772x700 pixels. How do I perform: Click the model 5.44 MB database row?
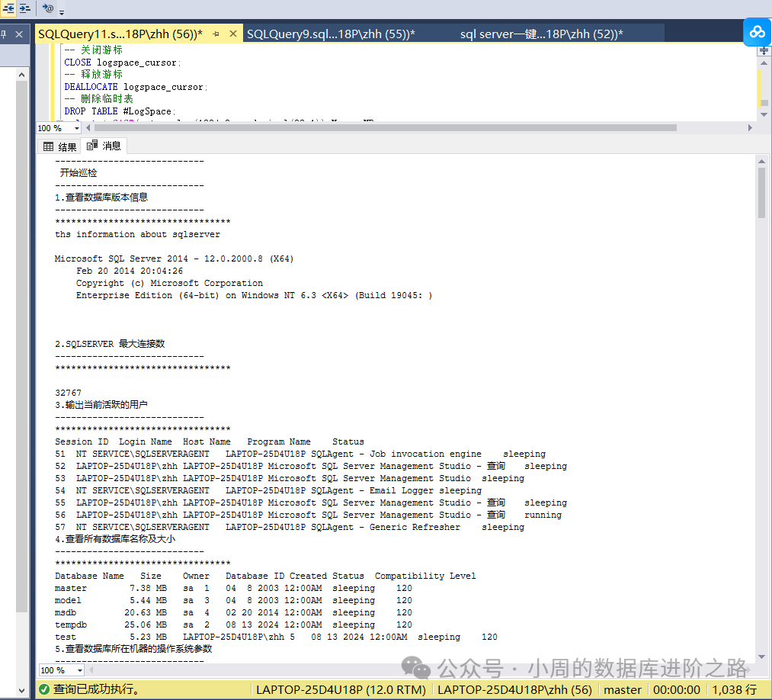coord(233,600)
